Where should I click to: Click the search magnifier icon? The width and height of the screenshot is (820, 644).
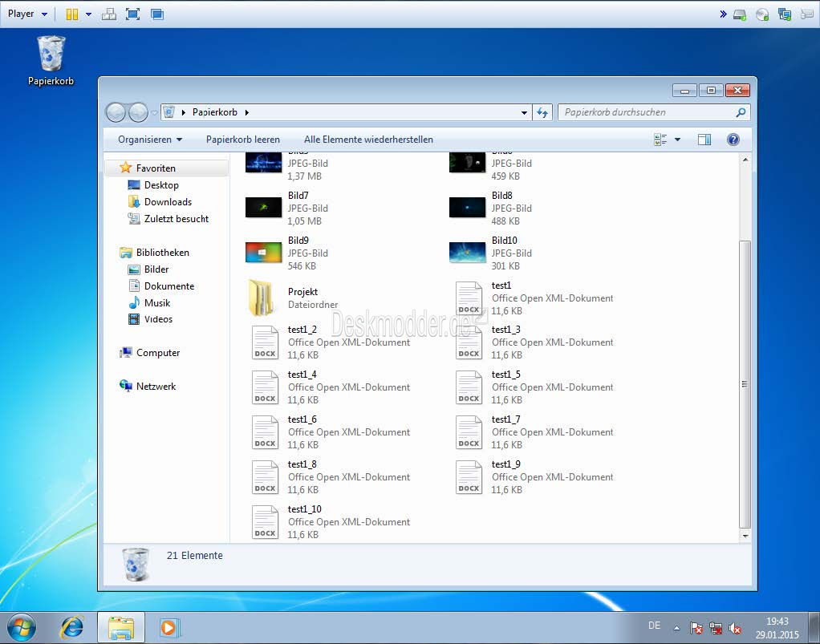(x=741, y=112)
